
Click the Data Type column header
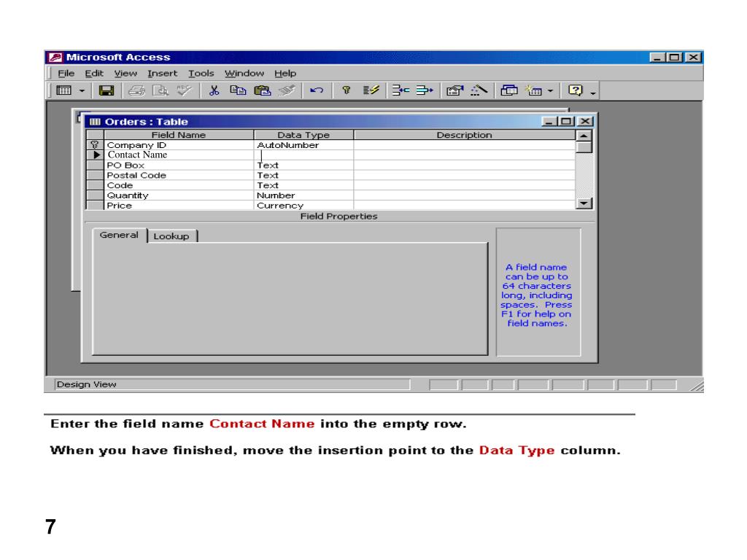pyautogui.click(x=303, y=135)
